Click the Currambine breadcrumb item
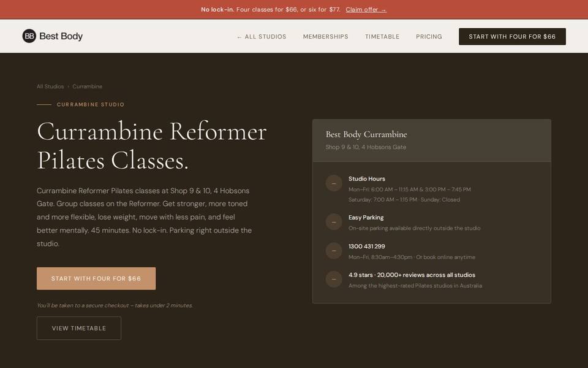Viewport: 588px width, 368px height. [x=88, y=86]
